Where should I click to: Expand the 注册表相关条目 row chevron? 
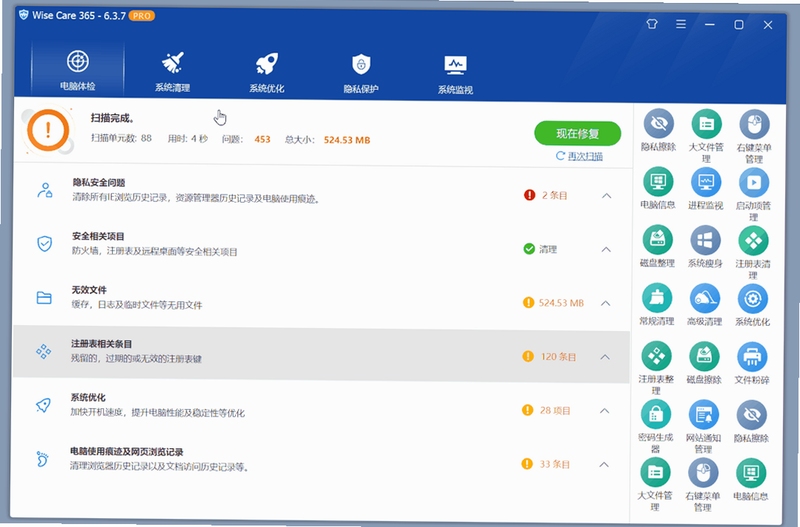pos(605,357)
